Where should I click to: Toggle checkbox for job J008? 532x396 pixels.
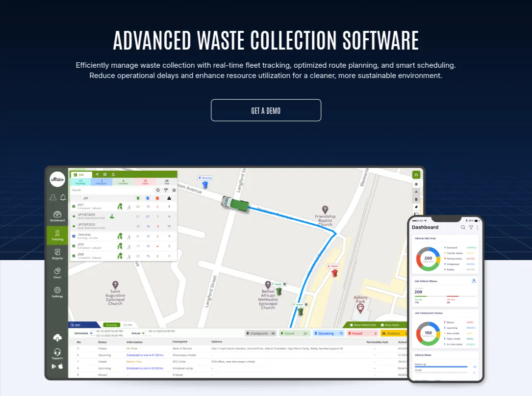click(x=74, y=256)
